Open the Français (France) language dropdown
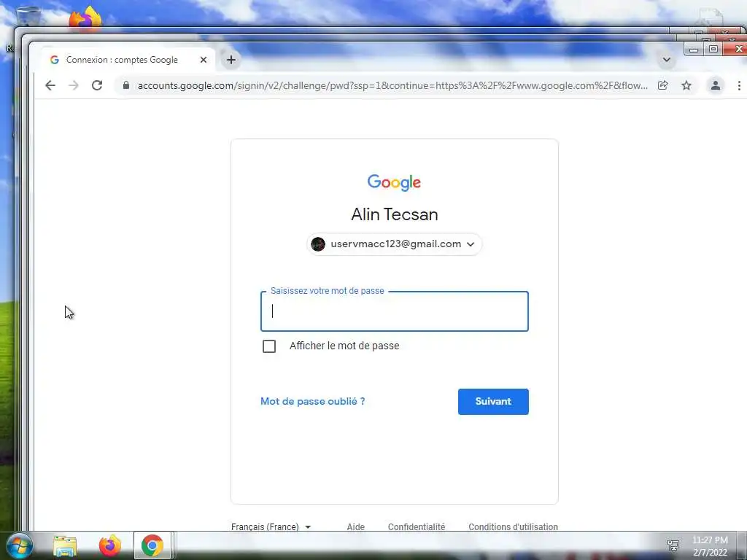The height and width of the screenshot is (560, 747). [271, 526]
